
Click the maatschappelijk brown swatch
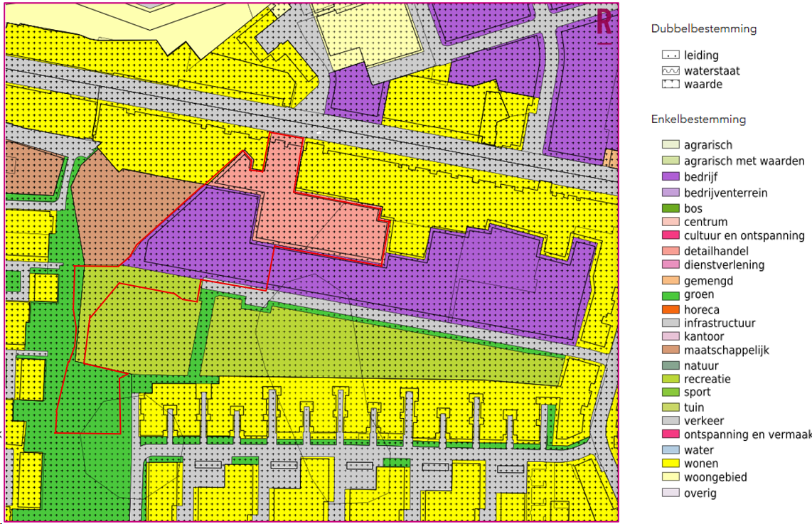671,350
